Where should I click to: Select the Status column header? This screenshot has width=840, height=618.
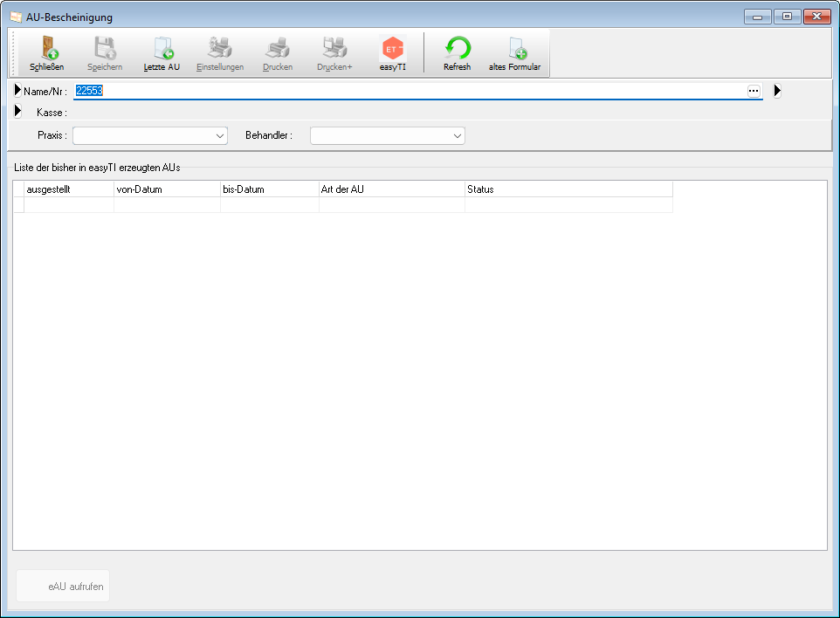[568, 189]
